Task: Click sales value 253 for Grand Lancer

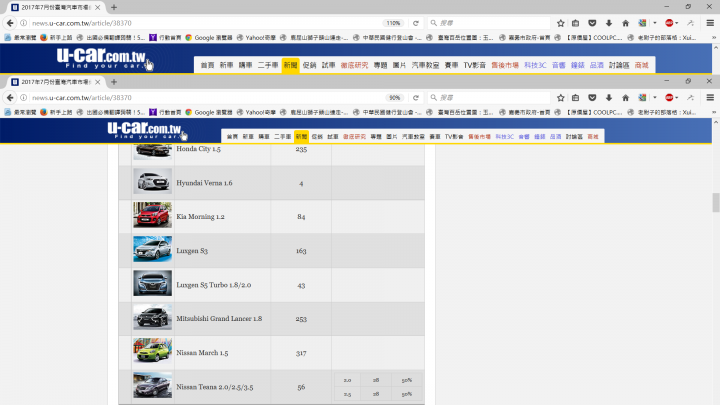Action: pos(301,319)
